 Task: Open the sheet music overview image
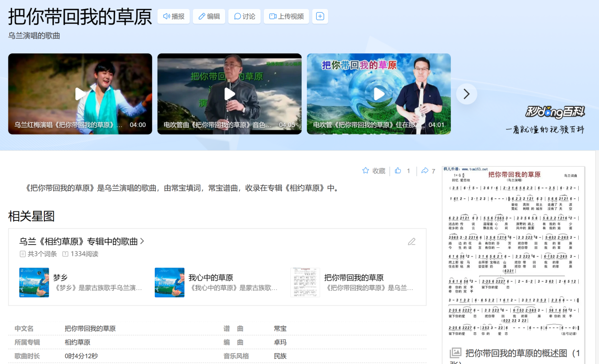point(514,255)
